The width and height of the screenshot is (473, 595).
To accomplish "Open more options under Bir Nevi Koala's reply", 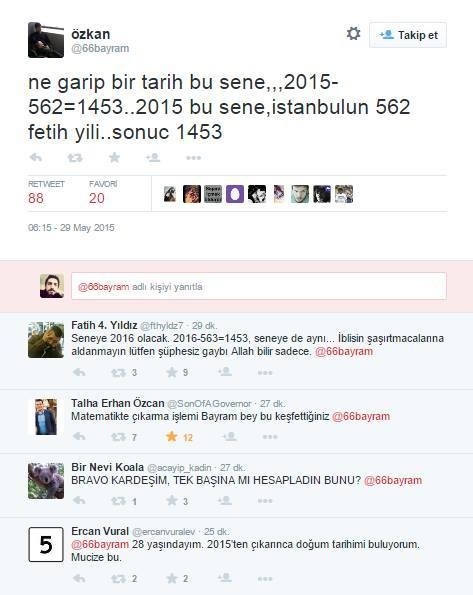I will click(x=265, y=501).
